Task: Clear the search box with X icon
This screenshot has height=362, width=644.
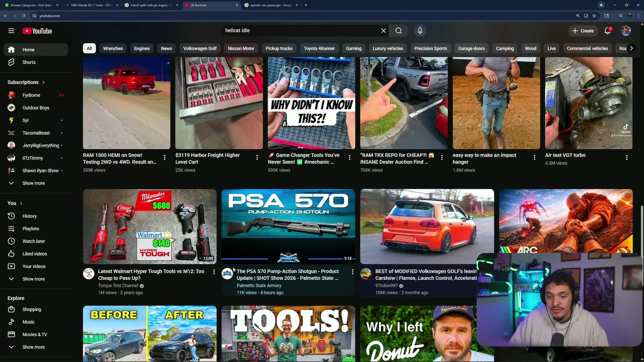Action: (x=383, y=31)
